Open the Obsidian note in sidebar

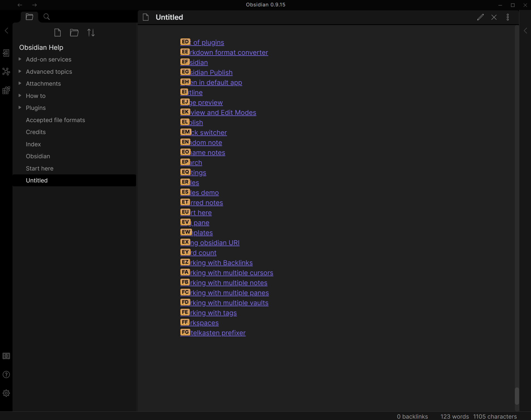pos(74,156)
